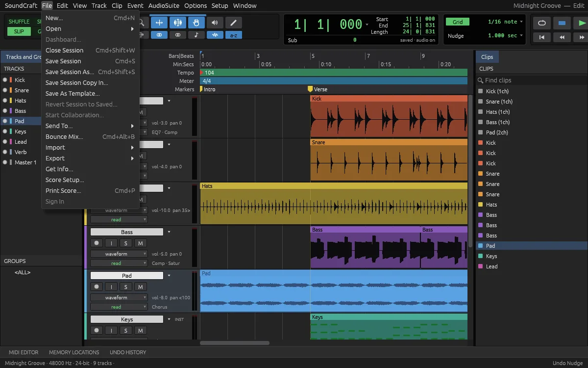This screenshot has width=588, height=368.
Task: Open the main counter format dropdown arrow
Action: coord(367,25)
